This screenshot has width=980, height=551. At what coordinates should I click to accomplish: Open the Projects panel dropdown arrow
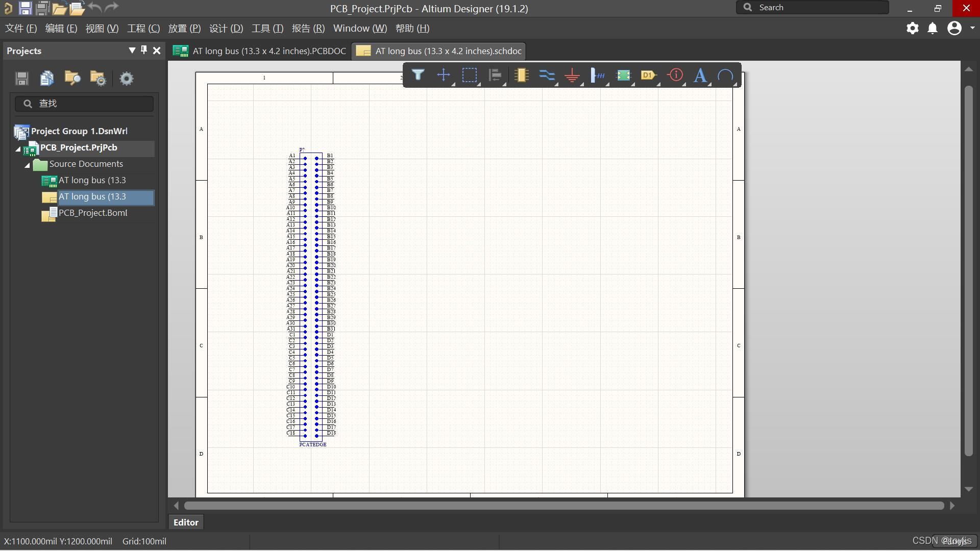[132, 50]
